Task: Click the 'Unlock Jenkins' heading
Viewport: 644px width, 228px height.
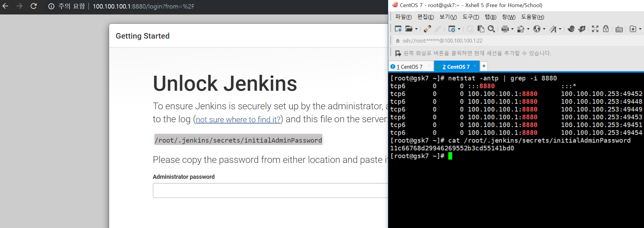Action: [225, 83]
